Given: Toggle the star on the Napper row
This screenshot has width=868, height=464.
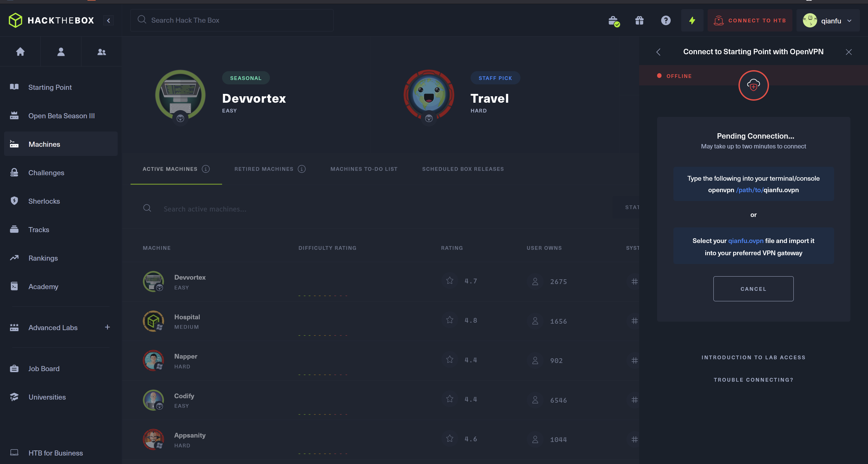Looking at the screenshot, I should pyautogui.click(x=450, y=360).
